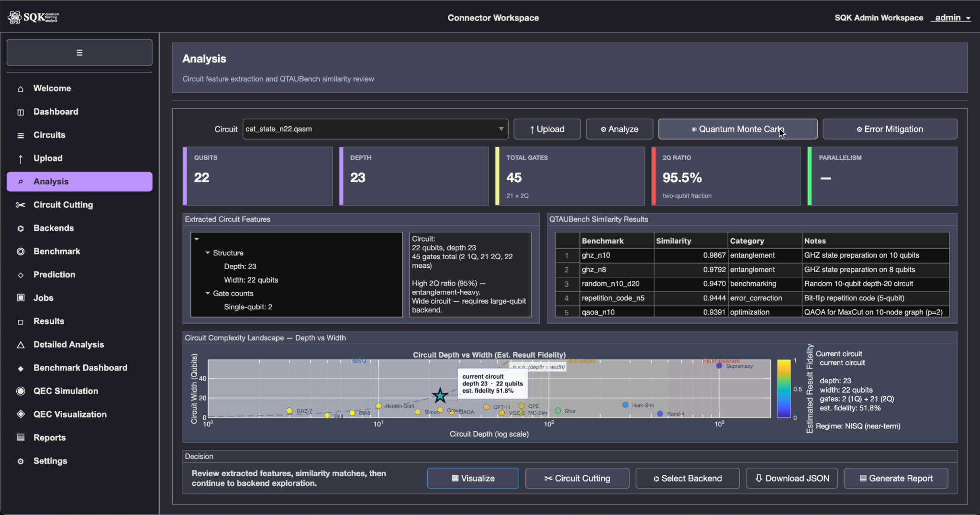The image size is (980, 515).
Task: Click the Benchmark target icon
Action: [x=21, y=252]
